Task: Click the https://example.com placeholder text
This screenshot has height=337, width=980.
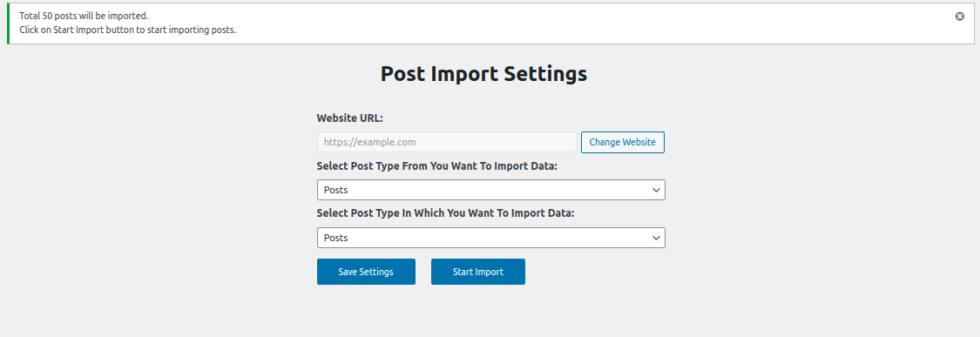Action: point(370,142)
